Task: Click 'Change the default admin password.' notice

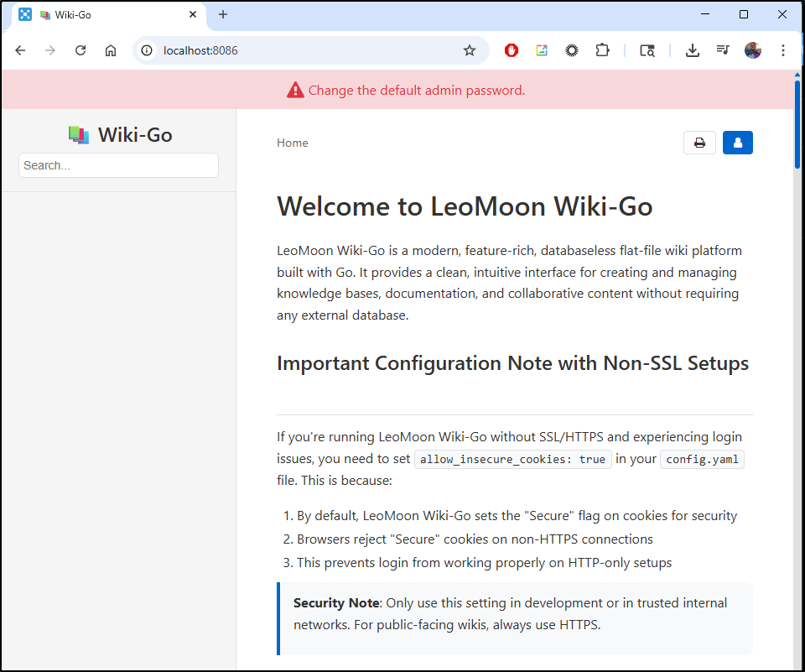Action: click(x=417, y=91)
